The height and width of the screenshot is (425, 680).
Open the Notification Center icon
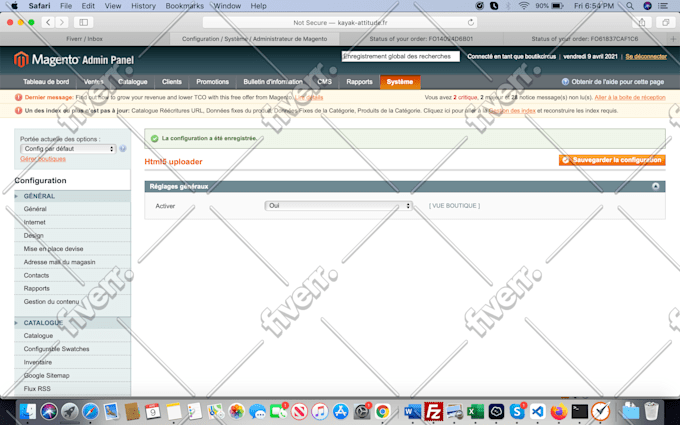pyautogui.click(x=663, y=6)
